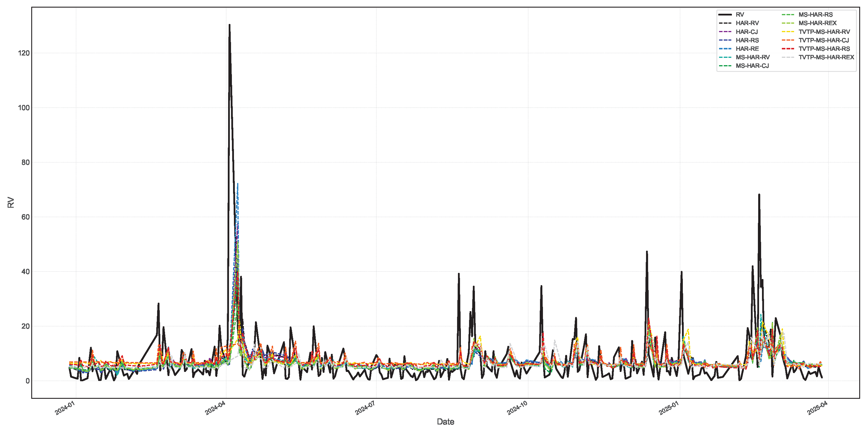Click the tallest RV spike peak
The width and height of the screenshot is (868, 428).
230,25
